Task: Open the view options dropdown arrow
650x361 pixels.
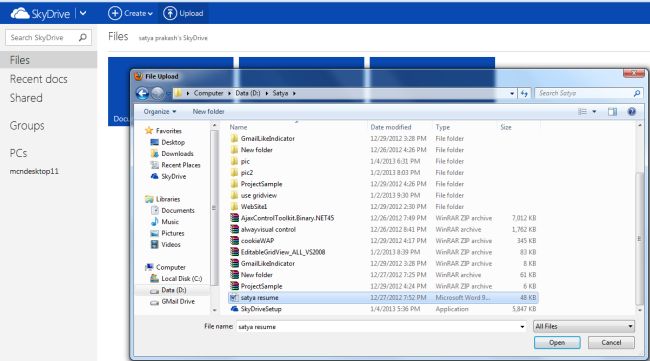Action: (594, 111)
